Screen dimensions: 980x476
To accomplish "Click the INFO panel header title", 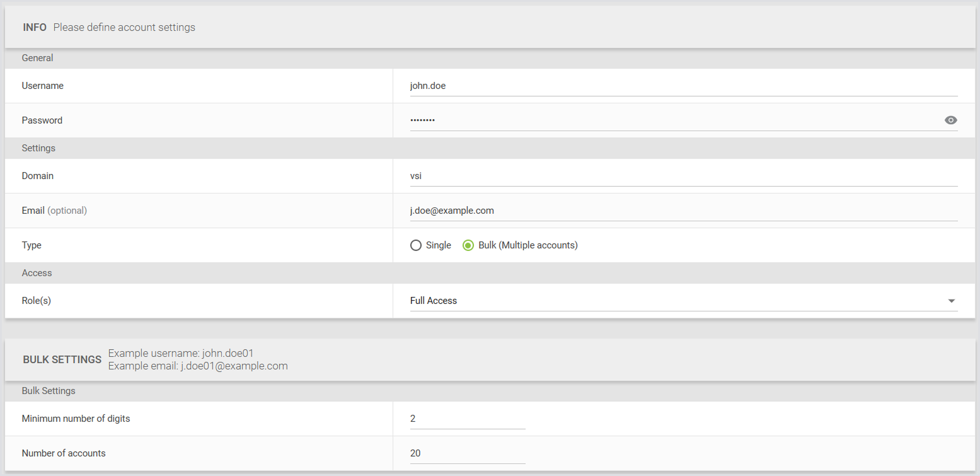I will point(35,28).
